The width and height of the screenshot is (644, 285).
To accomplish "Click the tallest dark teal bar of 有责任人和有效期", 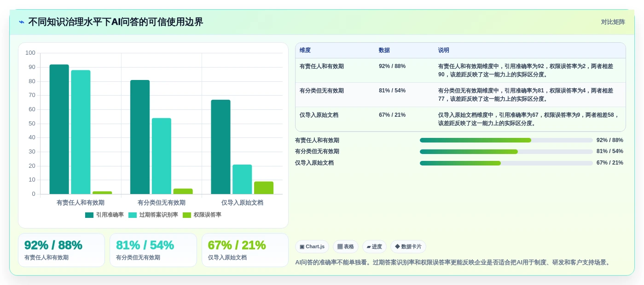I will pyautogui.click(x=59, y=129).
